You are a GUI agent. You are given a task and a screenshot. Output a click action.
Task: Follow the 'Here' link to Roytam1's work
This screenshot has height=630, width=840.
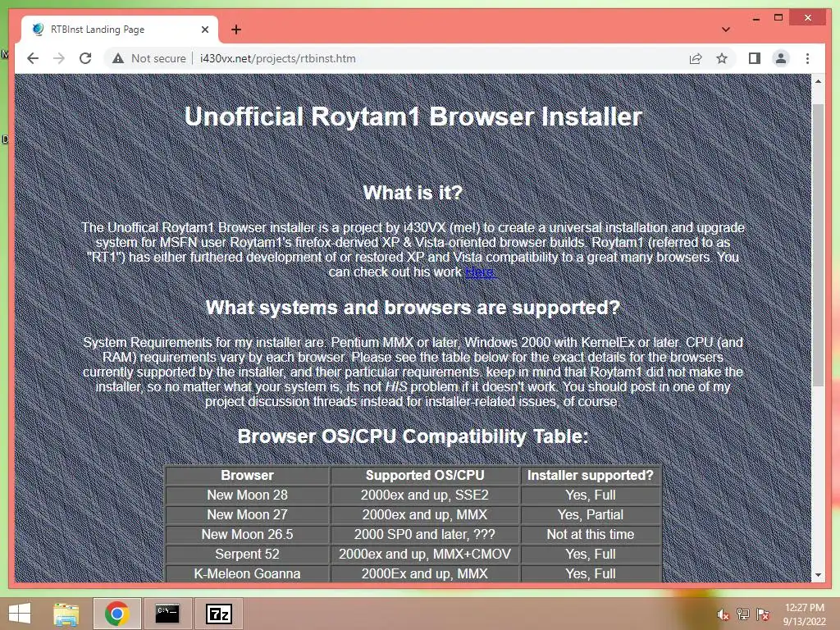coord(480,272)
